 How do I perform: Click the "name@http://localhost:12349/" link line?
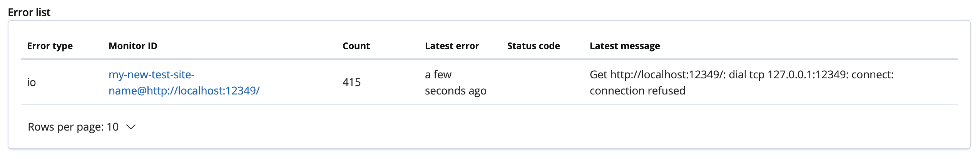[184, 91]
